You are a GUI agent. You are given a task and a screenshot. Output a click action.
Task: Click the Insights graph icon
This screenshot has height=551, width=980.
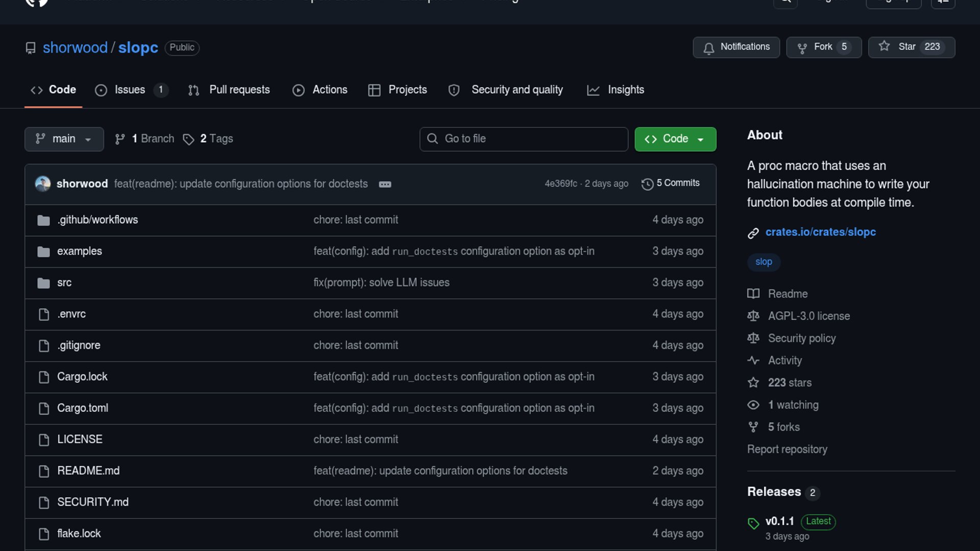(593, 90)
